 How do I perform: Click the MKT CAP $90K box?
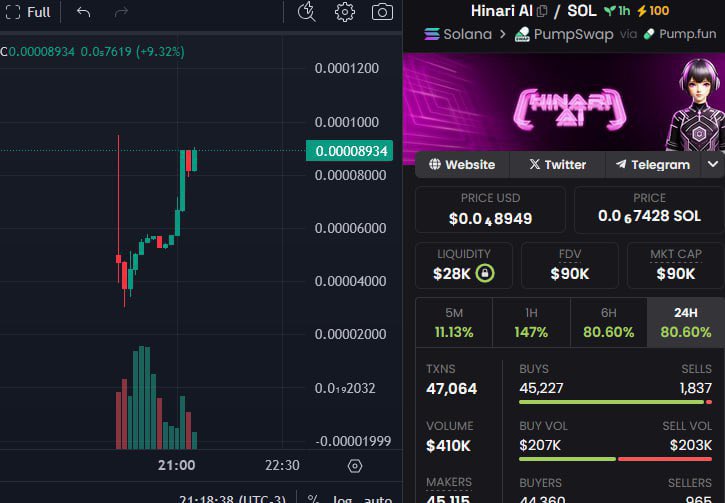pyautogui.click(x=676, y=265)
